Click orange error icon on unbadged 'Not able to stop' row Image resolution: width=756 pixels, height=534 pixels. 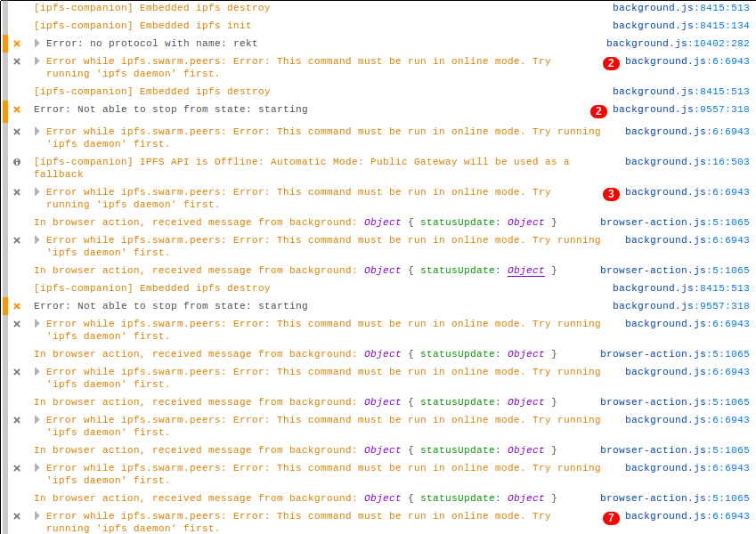click(17, 306)
